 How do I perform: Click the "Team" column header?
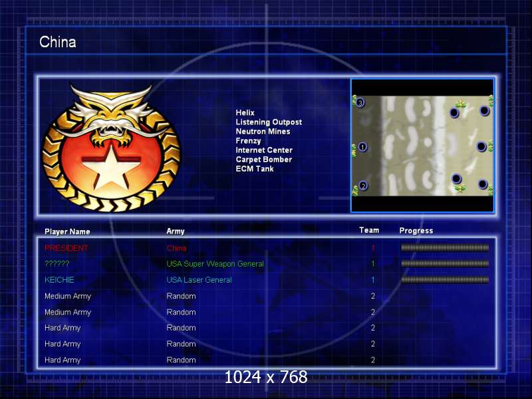click(x=369, y=230)
